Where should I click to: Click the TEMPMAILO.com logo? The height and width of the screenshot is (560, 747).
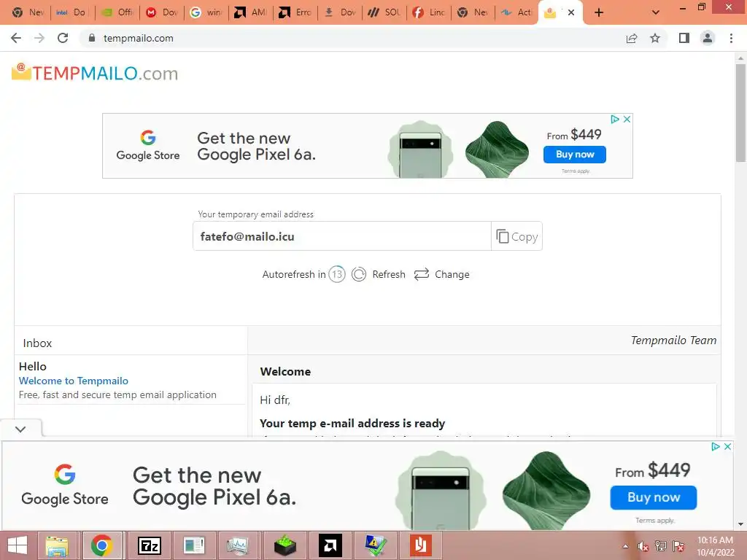click(x=95, y=73)
